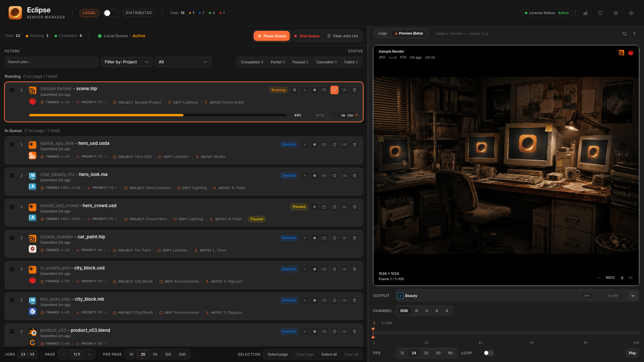644x362 pixels.
Task: Open the All filter dropdown
Action: [x=183, y=62]
